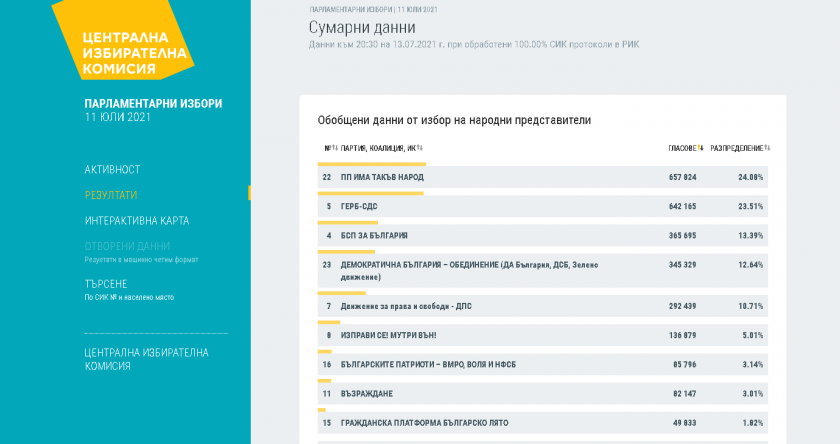Select the ДЕМОКРАТИЧНА БЪЛГАРИЯ – ОБЕДИНЕНИЕ row
This screenshot has width=840, height=444.
point(543,271)
